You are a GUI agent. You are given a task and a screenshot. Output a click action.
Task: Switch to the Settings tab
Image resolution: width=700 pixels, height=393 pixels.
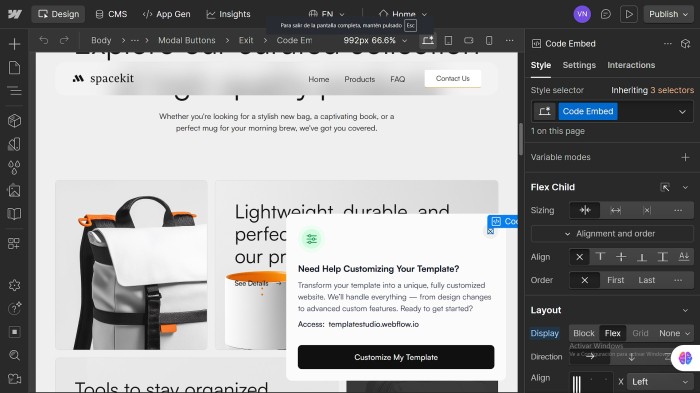point(579,65)
